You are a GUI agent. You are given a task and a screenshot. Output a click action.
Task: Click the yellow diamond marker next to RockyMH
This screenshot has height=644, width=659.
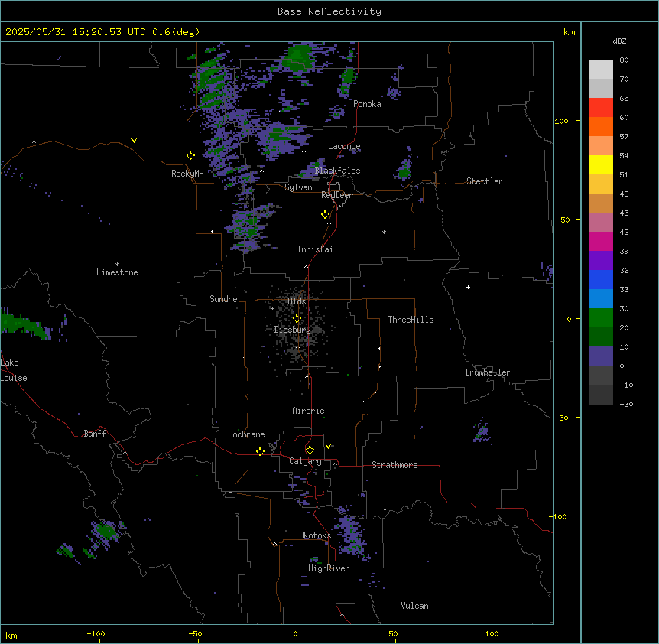click(190, 156)
